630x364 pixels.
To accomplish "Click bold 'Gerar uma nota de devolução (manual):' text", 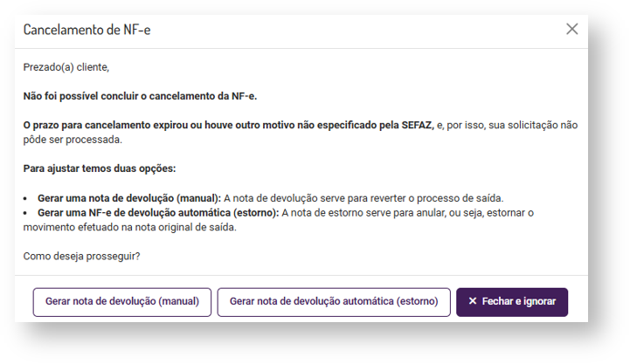I will (x=128, y=198).
